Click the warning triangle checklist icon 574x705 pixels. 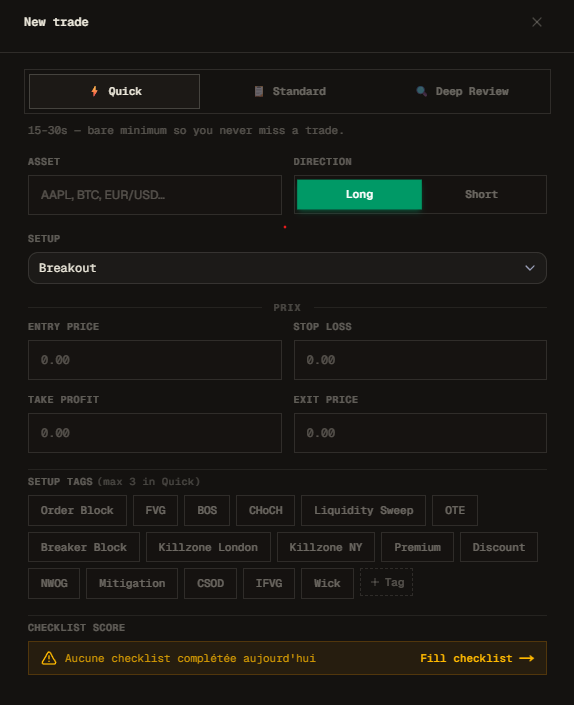pos(49,658)
